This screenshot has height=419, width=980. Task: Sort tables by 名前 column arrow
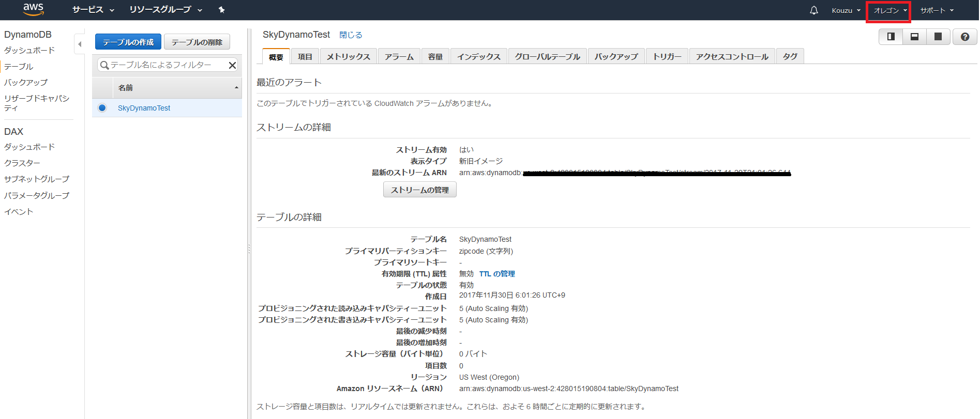coord(236,88)
